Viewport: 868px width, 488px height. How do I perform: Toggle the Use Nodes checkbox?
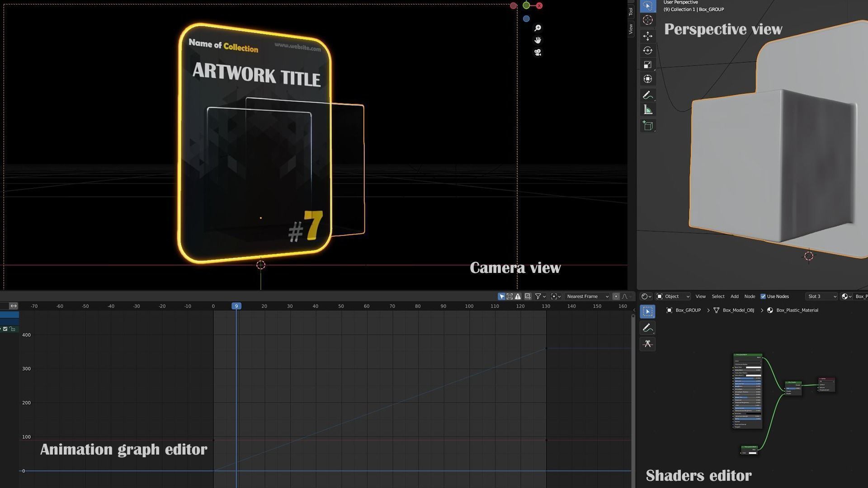coord(763,296)
